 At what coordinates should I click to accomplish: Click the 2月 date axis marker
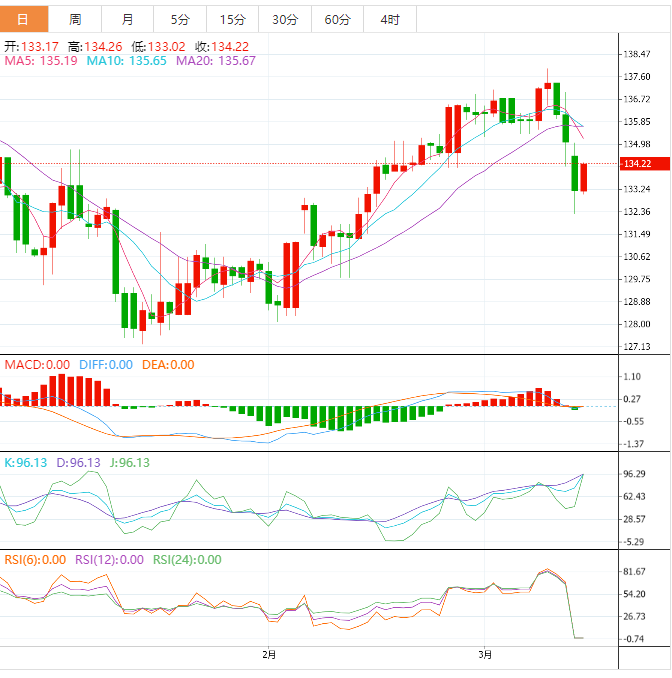tap(269, 655)
